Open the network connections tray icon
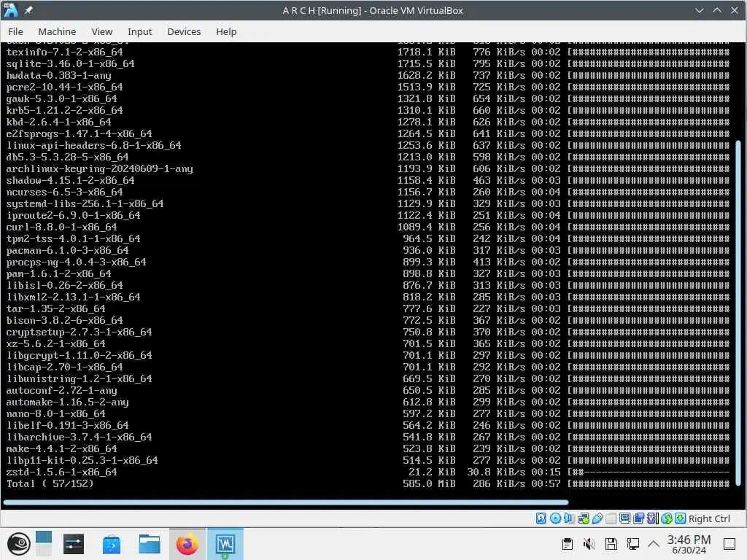747x560 pixels. 633,544
